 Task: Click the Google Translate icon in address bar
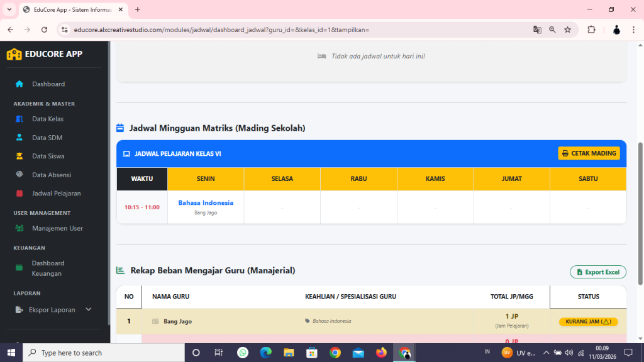click(x=537, y=29)
